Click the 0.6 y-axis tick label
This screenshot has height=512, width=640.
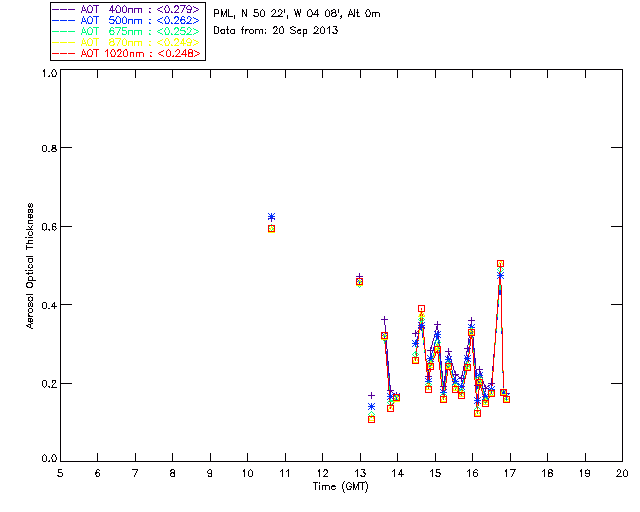point(49,227)
